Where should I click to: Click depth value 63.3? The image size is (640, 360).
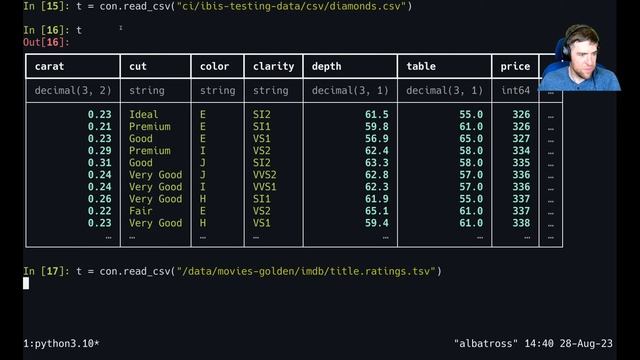coord(377,162)
